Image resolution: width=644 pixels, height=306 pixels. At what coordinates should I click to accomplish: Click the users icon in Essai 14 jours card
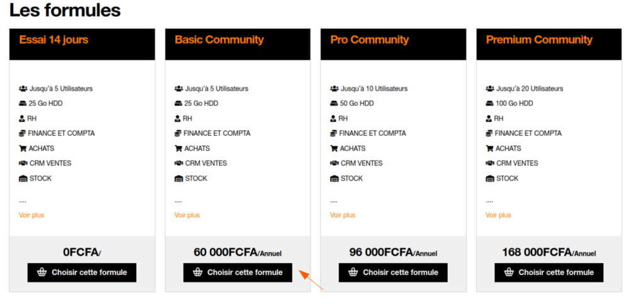(23, 88)
